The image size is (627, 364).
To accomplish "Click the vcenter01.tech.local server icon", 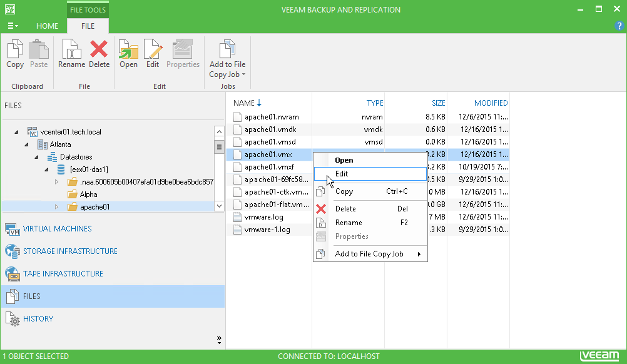I will [33, 132].
